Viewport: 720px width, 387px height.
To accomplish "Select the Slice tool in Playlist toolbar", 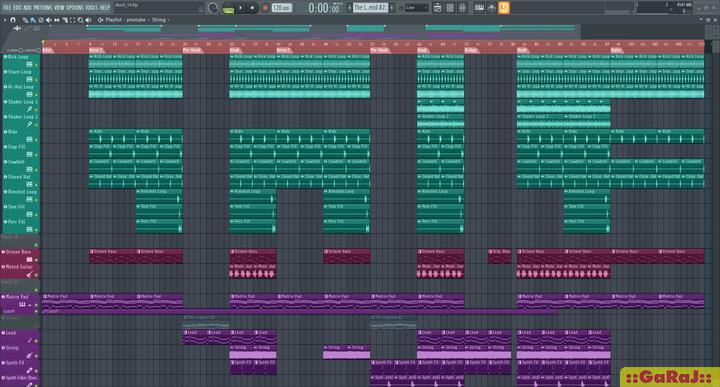I will [x=65, y=20].
